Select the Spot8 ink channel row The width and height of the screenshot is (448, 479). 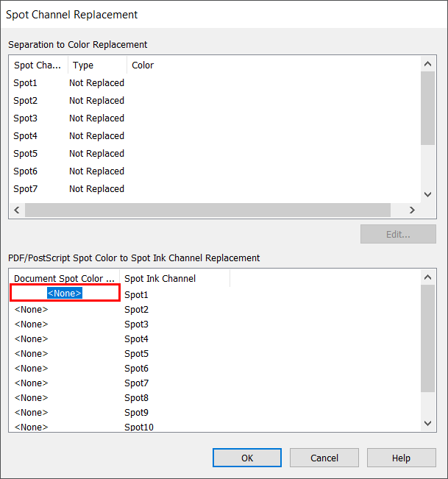(x=136, y=398)
